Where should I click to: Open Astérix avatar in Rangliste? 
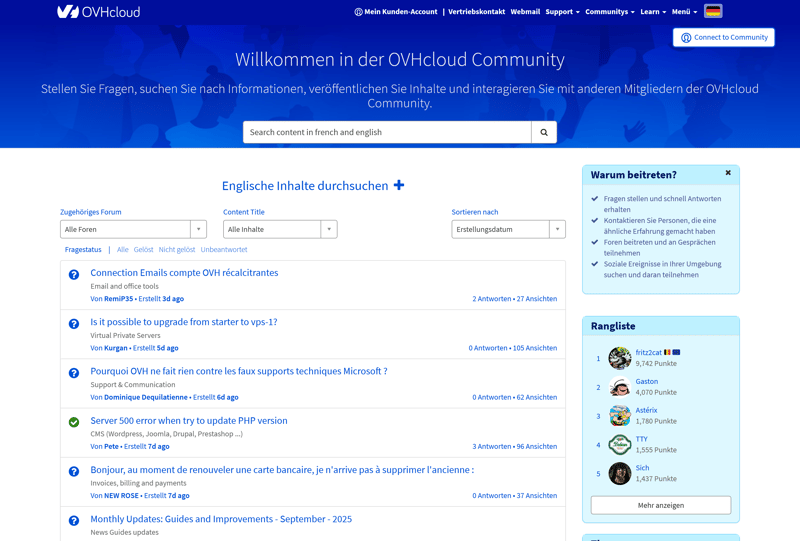(x=620, y=415)
